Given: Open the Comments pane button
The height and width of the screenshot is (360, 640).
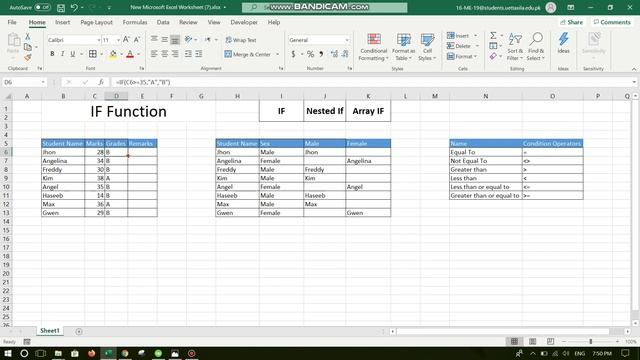Looking at the screenshot, I should (612, 22).
